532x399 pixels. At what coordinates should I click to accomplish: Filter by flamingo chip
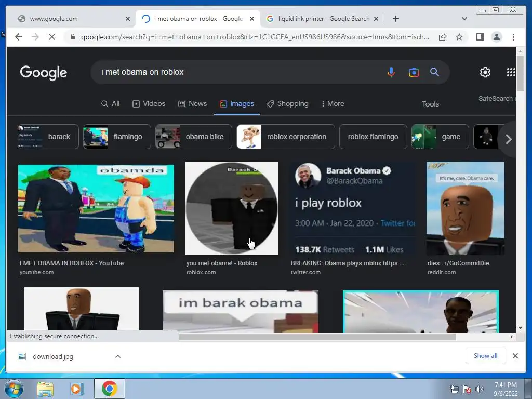click(x=117, y=137)
